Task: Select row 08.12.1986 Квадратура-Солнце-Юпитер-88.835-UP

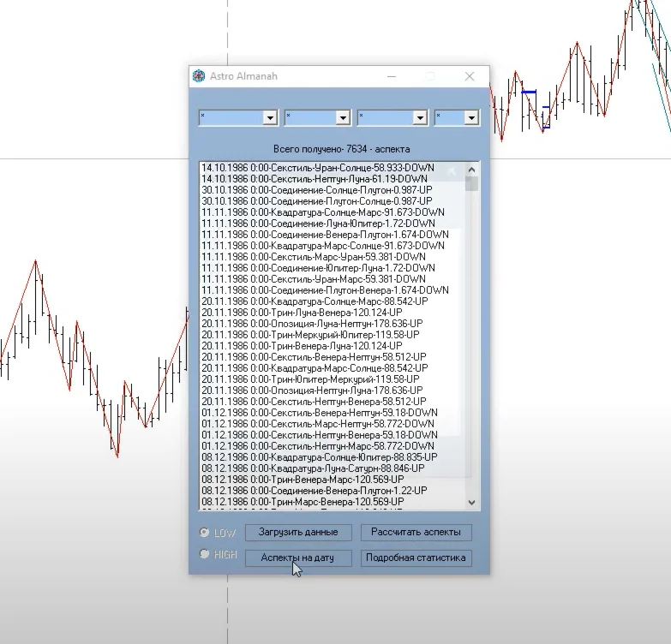Action: coord(333,456)
